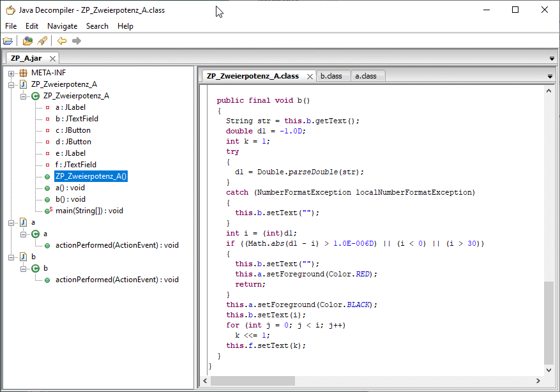Open the Navigate menu
Viewport: 560px width, 392px height.
(x=62, y=26)
